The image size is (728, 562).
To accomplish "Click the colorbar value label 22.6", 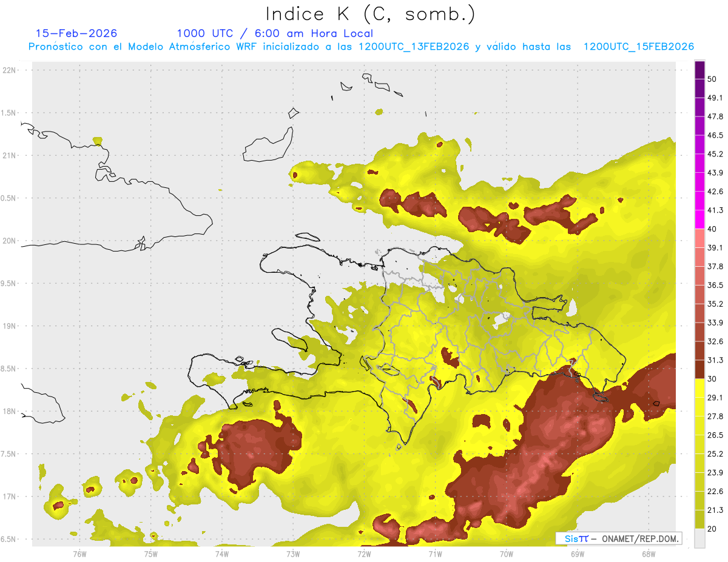I will pyautogui.click(x=715, y=491).
